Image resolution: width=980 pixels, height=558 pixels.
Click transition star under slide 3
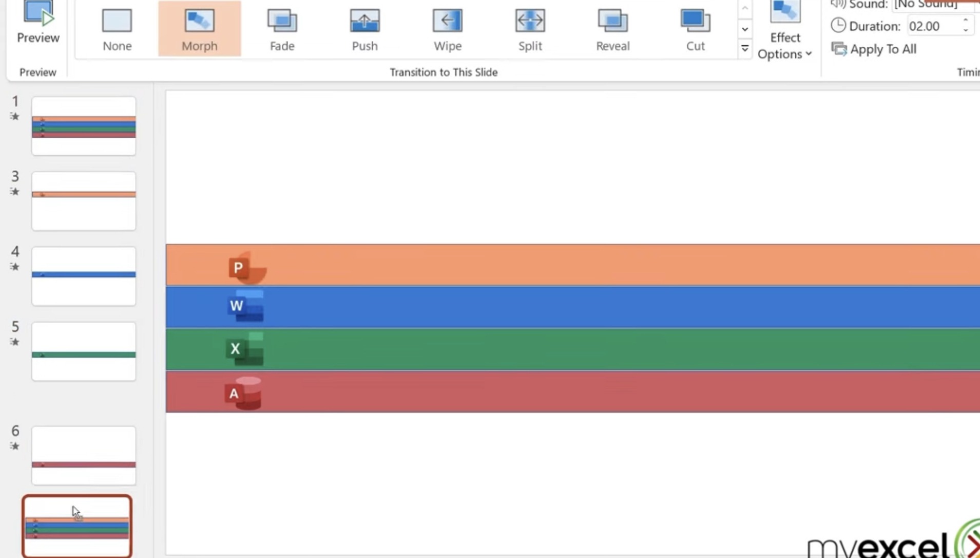15,192
